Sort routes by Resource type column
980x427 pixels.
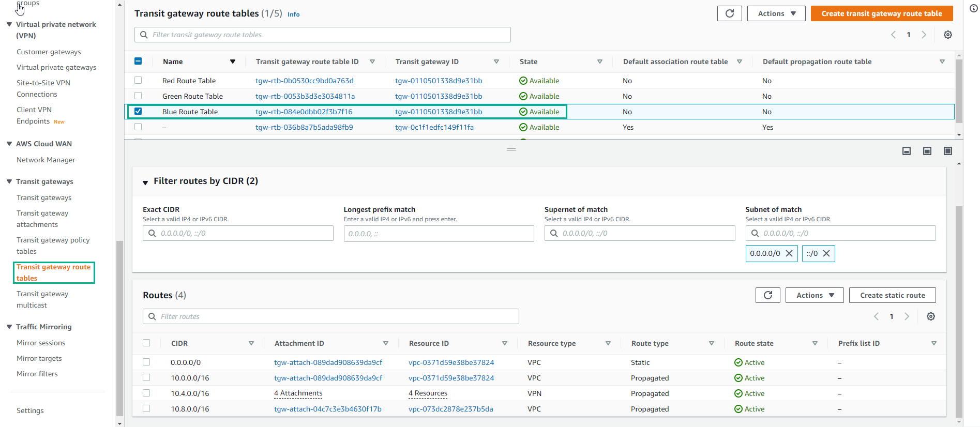608,343
